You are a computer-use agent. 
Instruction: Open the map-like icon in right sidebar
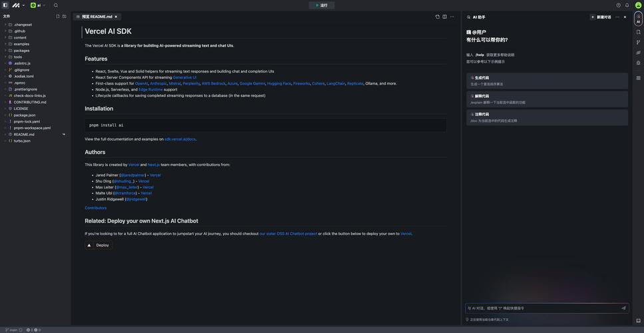click(x=638, y=53)
